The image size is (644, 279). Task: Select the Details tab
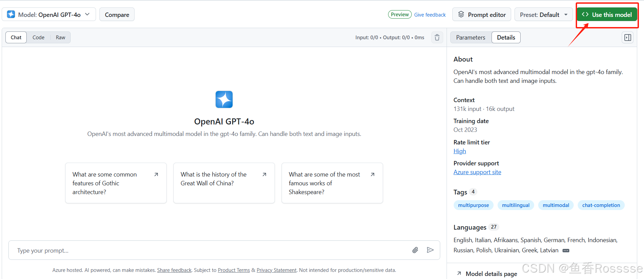[506, 38]
